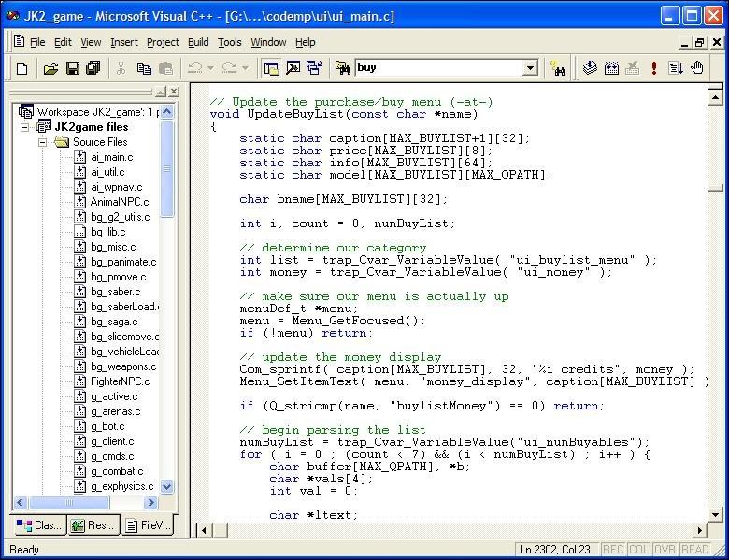Image resolution: width=729 pixels, height=560 pixels.
Task: Click the New Text File toolbar icon
Action: (21, 68)
